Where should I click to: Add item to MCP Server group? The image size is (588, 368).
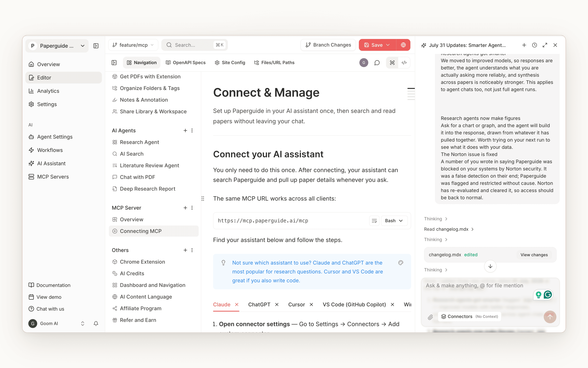click(185, 208)
